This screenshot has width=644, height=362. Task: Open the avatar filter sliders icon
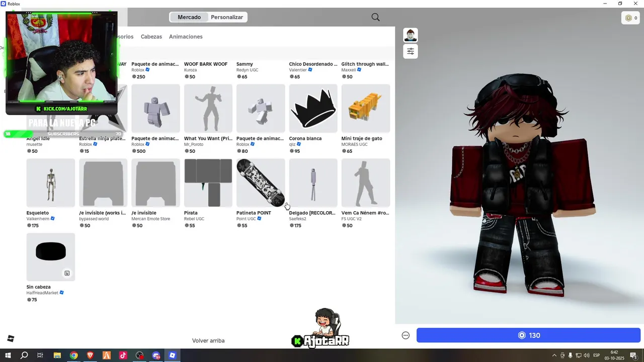[x=411, y=51]
